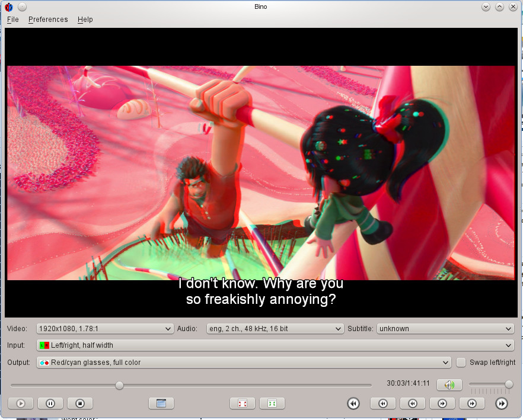Open the on-screen display settings icon
This screenshot has width=523, height=420.
click(160, 403)
